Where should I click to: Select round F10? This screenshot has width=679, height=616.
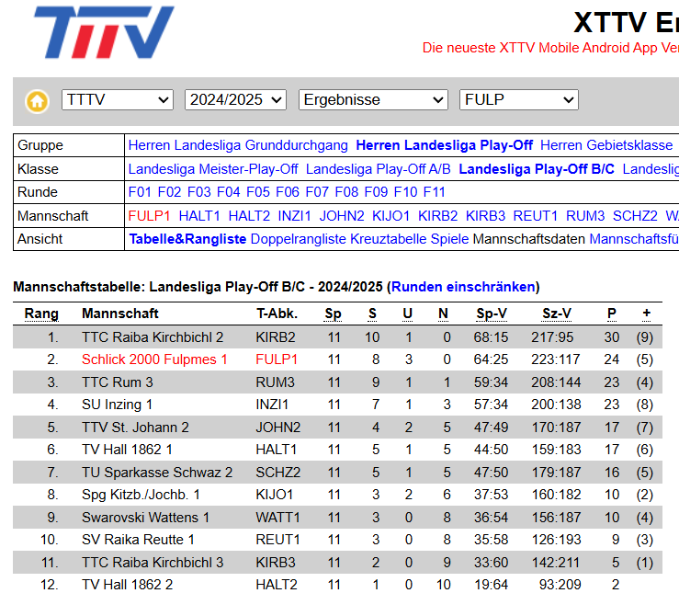click(405, 192)
